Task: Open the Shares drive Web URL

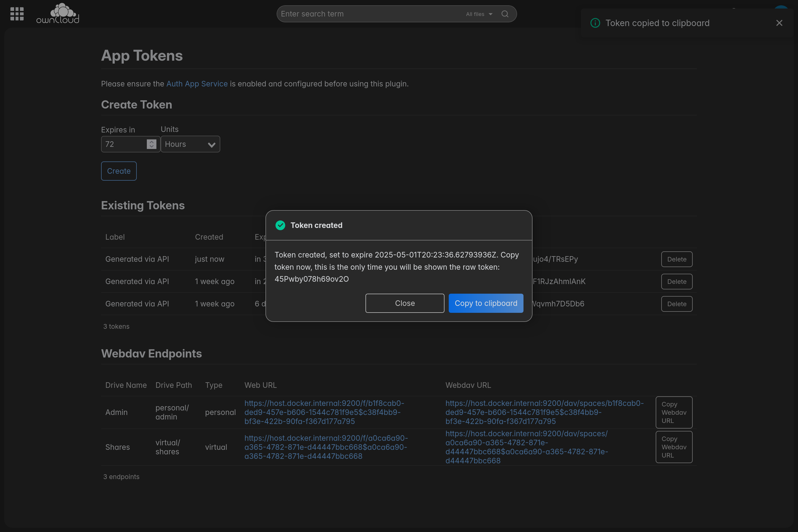Action: click(326, 447)
